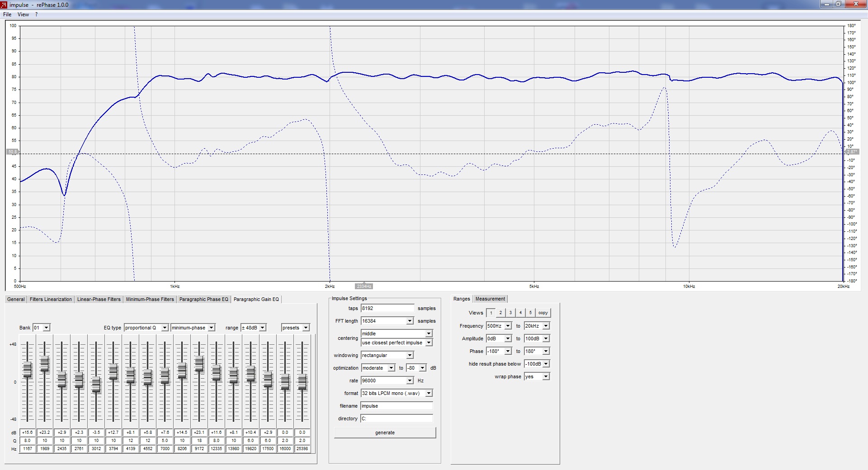This screenshot has width=868, height=470.
Task: Switch to view preset 5
Action: (530, 313)
